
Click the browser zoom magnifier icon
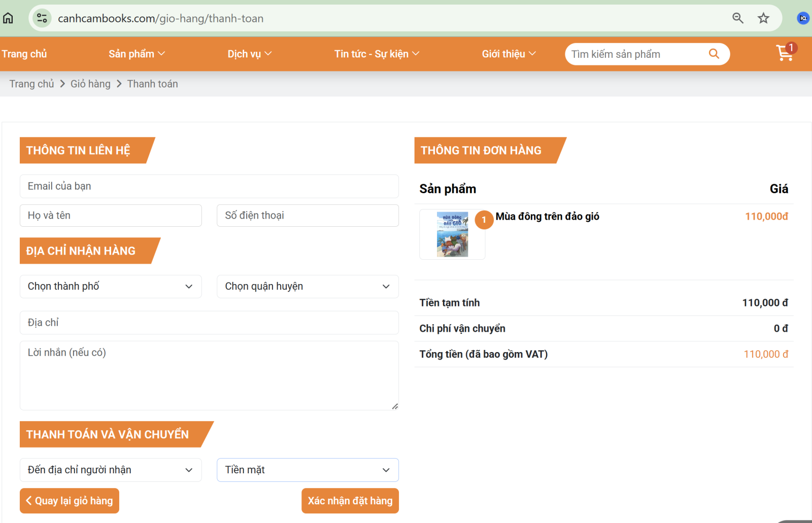pyautogui.click(x=737, y=19)
